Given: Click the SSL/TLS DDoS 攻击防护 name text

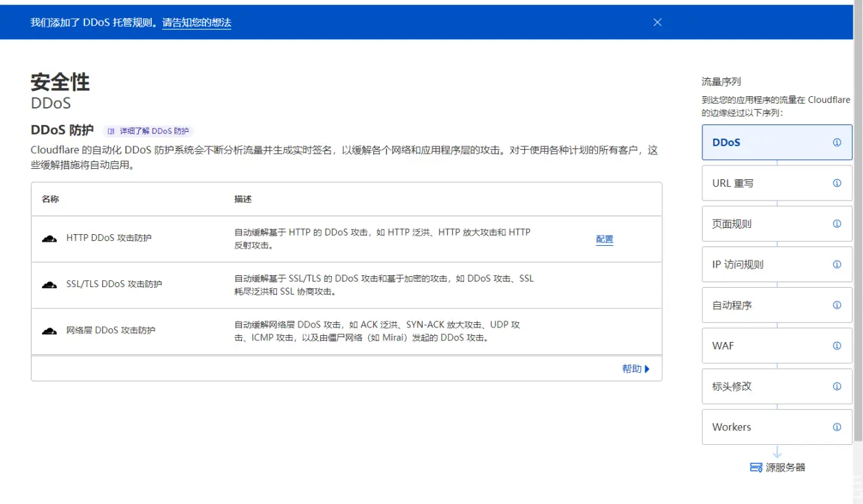Looking at the screenshot, I should 114,284.
